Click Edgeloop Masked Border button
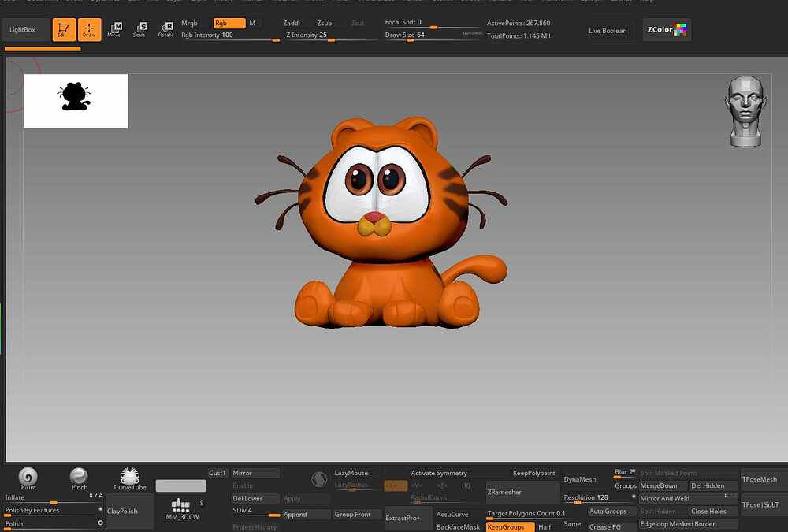The image size is (788, 532). (689, 524)
